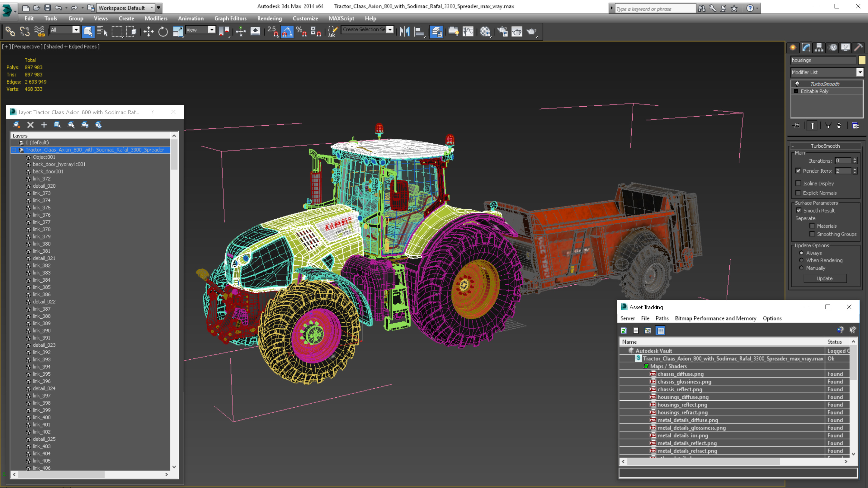Toggle Smooth Result checkbox

[x=799, y=211]
